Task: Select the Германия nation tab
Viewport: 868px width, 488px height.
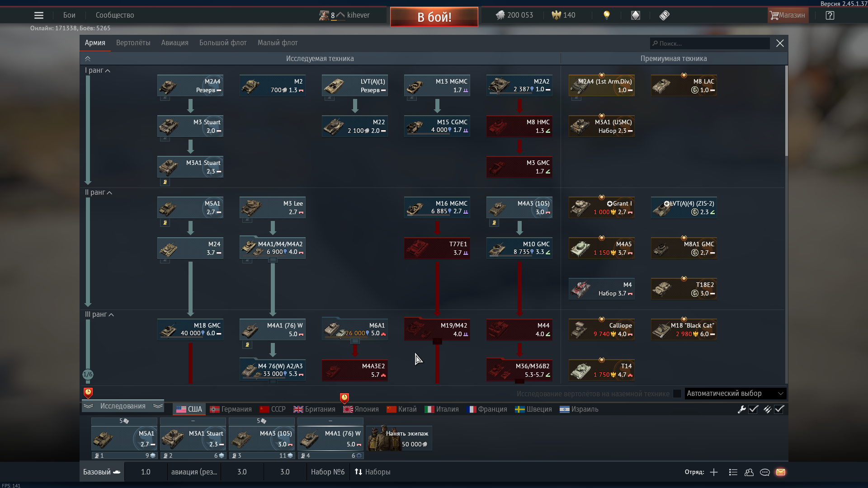Action: point(231,409)
